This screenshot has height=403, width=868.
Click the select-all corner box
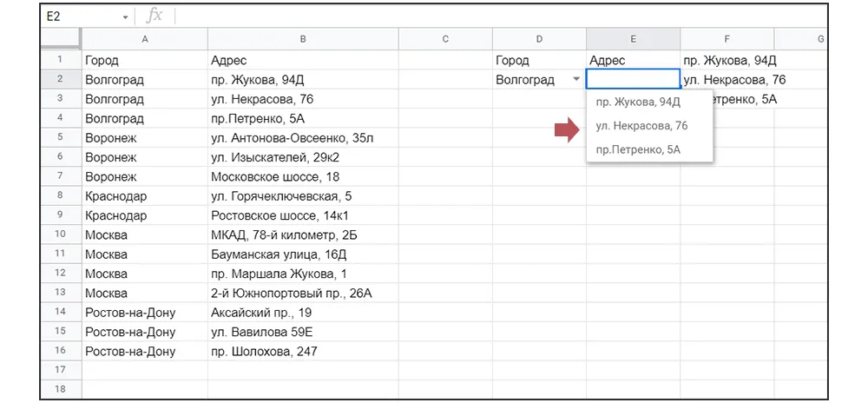pyautogui.click(x=60, y=39)
